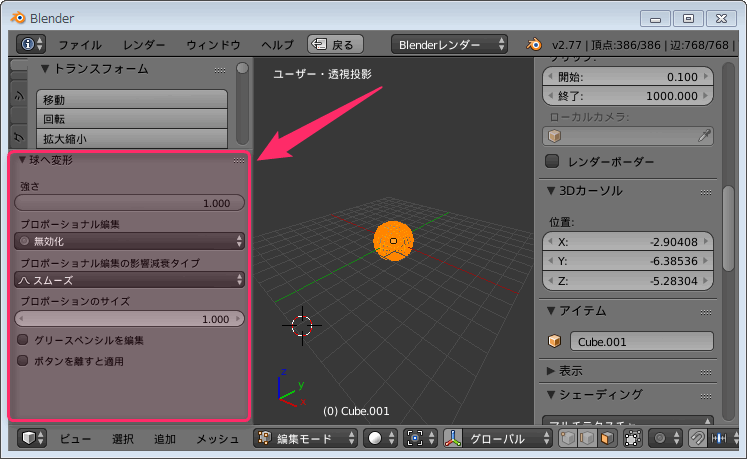Open the snap element selector
Viewport: 747px width, 459px height.
click(723, 438)
